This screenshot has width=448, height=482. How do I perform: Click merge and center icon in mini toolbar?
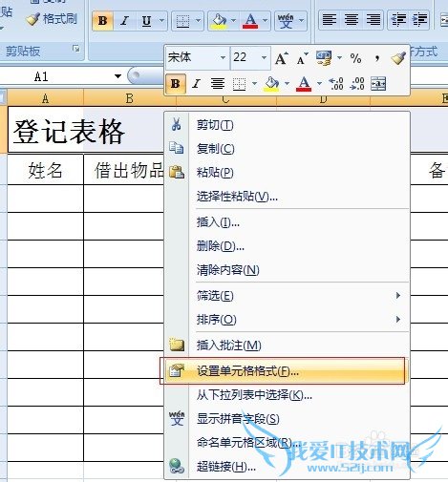click(x=378, y=84)
